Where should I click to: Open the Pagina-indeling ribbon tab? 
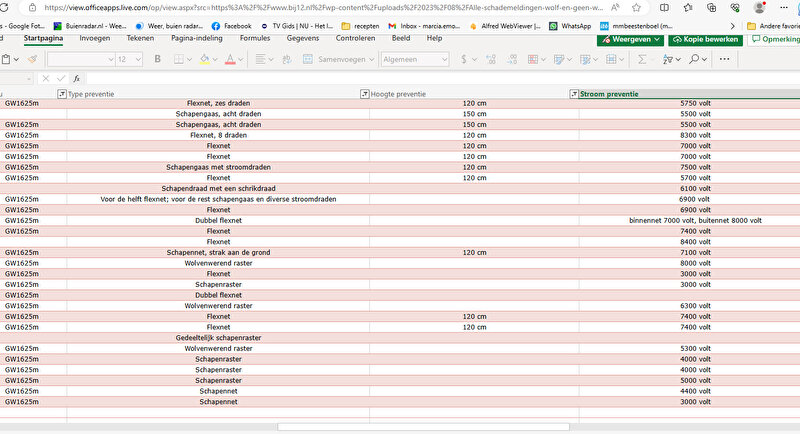tap(197, 38)
